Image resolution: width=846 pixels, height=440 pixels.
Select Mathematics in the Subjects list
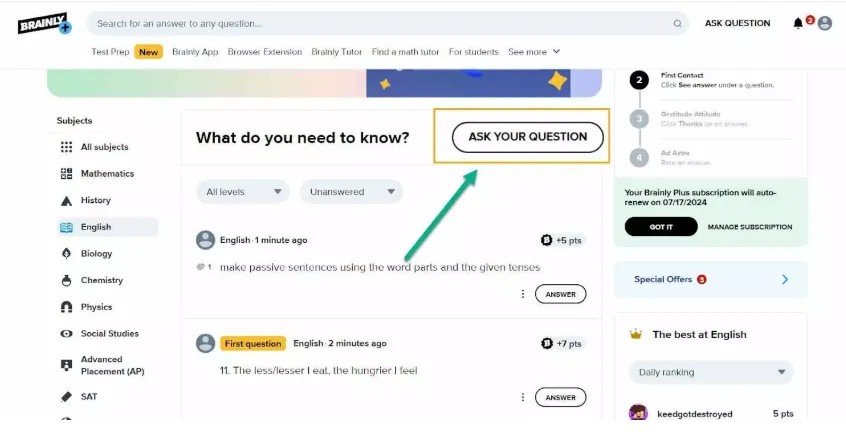pos(107,174)
